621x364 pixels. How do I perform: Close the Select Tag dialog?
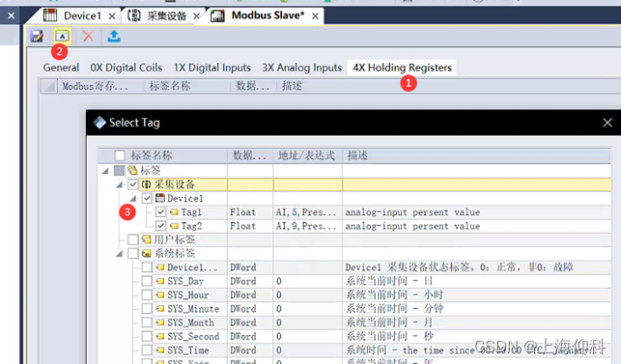click(607, 123)
